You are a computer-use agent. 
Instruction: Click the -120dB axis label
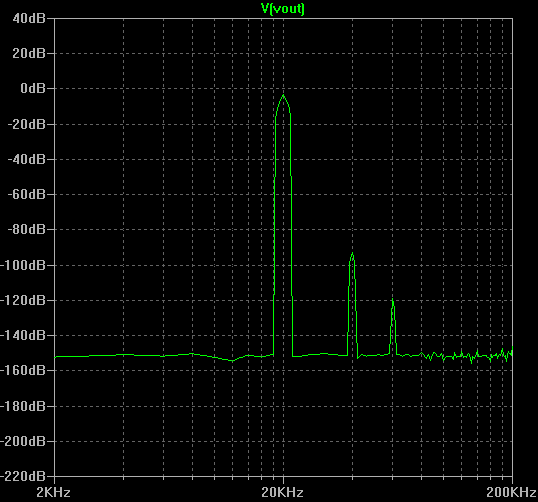click(23, 301)
